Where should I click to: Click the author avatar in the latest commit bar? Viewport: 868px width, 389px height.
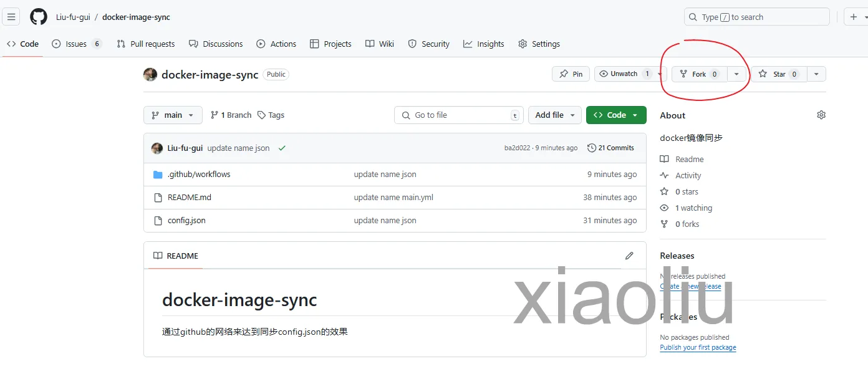pyautogui.click(x=157, y=148)
